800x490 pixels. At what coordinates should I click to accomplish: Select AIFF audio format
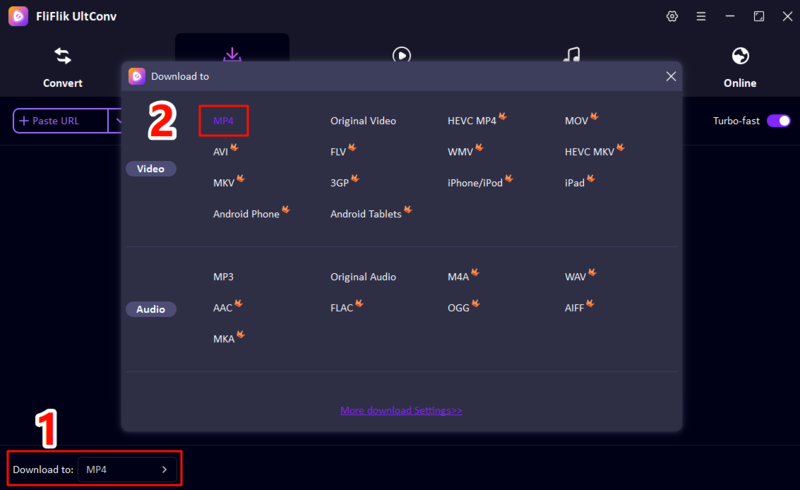[x=574, y=308]
